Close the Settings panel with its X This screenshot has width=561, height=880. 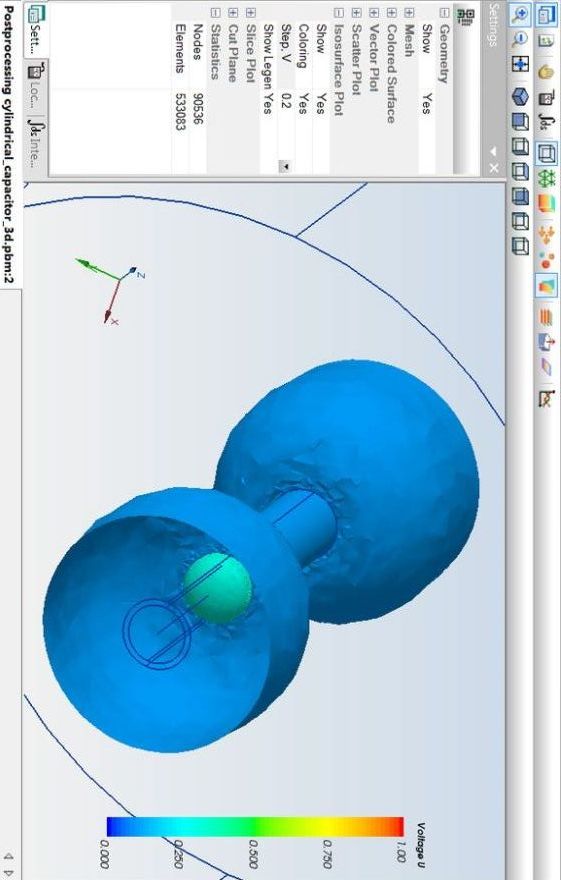coord(494,168)
